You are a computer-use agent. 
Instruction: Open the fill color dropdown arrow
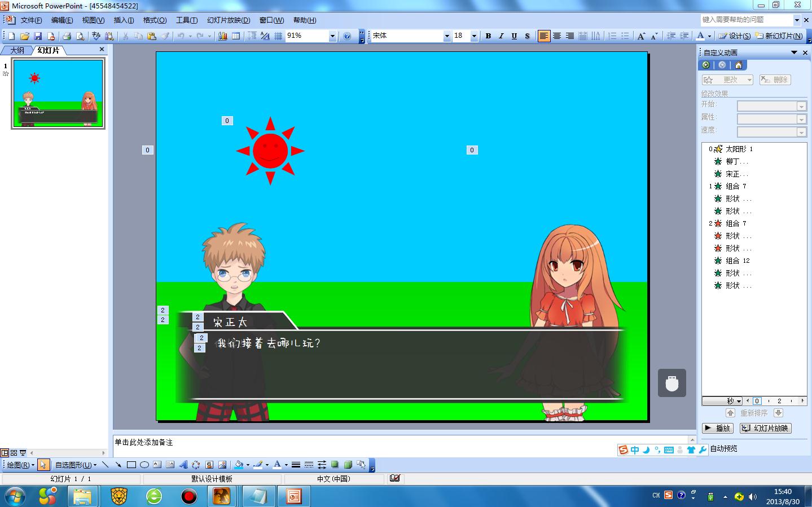click(248, 465)
